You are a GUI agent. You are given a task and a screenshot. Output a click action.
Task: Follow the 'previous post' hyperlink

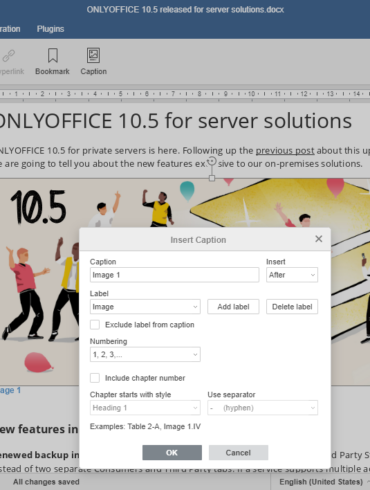coord(285,151)
